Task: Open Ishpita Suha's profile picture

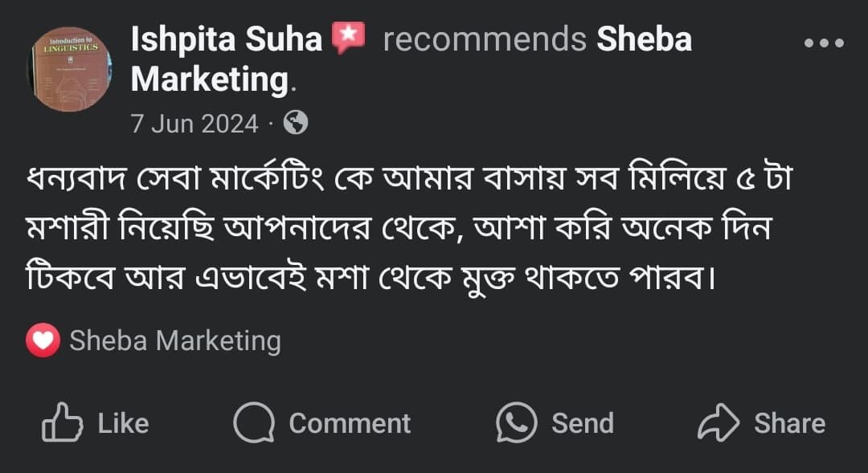Action: [x=72, y=71]
